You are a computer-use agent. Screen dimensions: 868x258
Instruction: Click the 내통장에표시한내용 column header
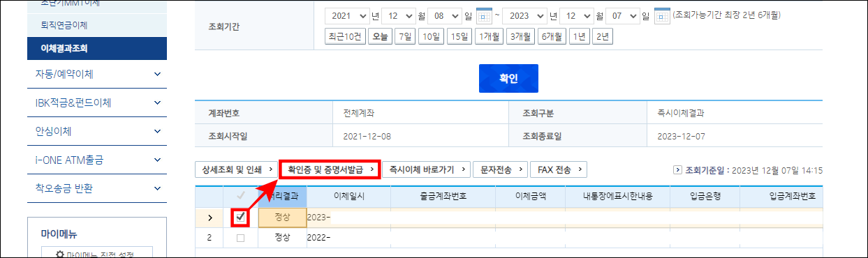[x=618, y=197]
